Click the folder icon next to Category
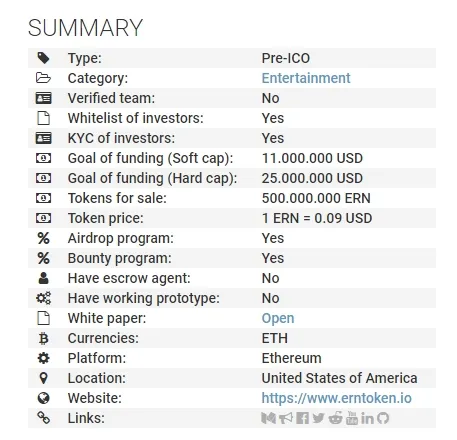The width and height of the screenshot is (457, 440). [x=43, y=78]
